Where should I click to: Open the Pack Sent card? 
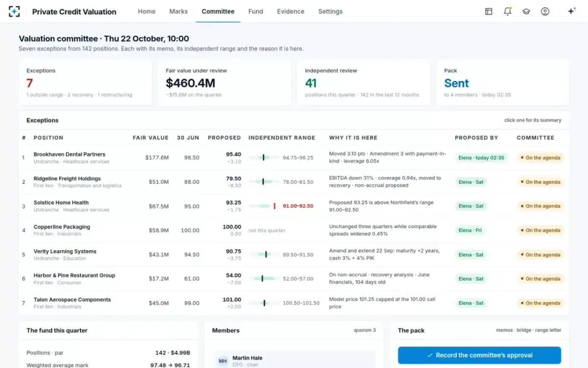pyautogui.click(x=503, y=82)
